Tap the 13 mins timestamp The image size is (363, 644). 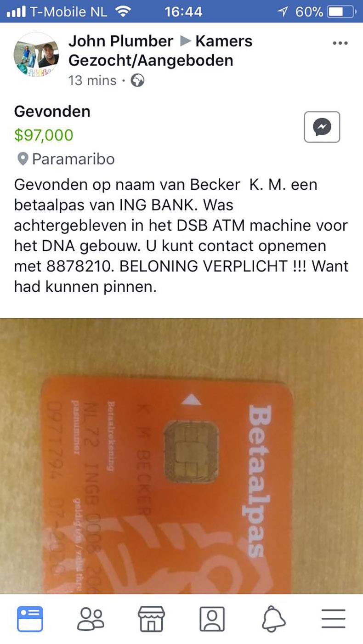coord(92,80)
